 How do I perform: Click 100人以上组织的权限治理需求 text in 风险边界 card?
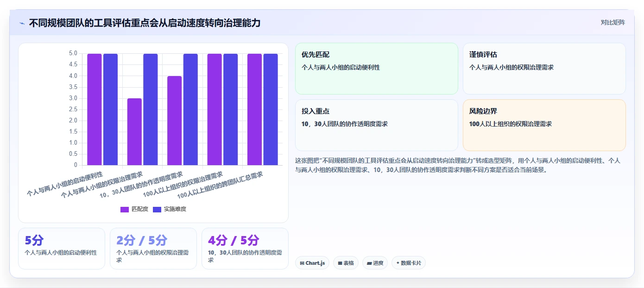click(511, 124)
